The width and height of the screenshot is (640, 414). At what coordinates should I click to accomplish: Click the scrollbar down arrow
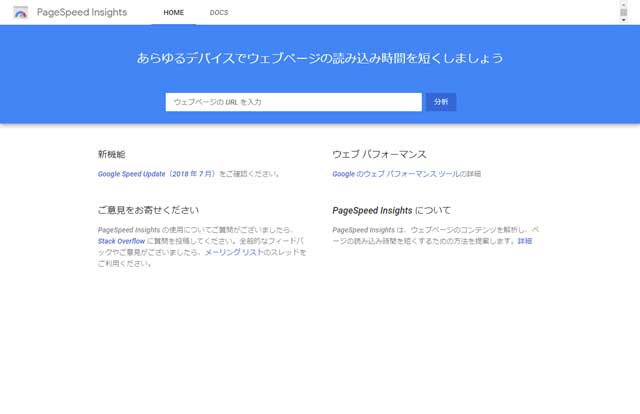pyautogui.click(x=623, y=20)
